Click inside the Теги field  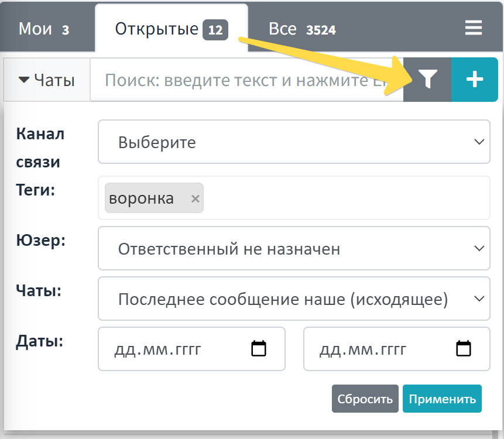(322, 198)
